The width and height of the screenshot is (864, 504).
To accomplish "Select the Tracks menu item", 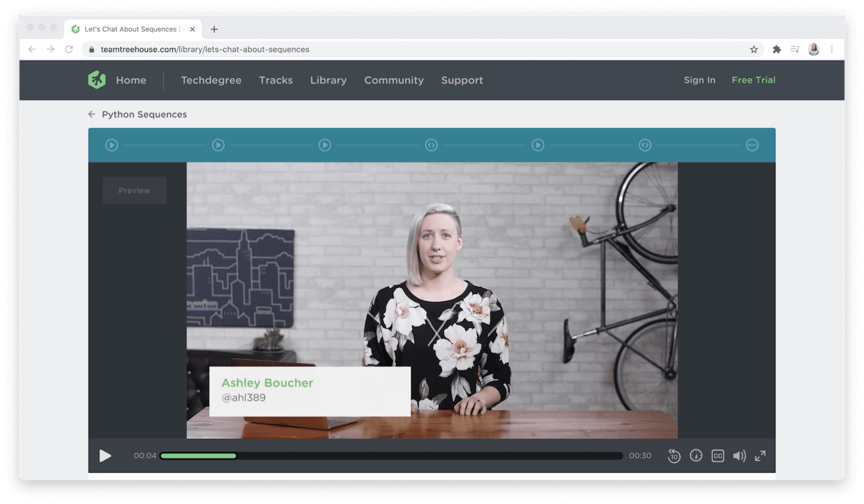I will pos(276,80).
